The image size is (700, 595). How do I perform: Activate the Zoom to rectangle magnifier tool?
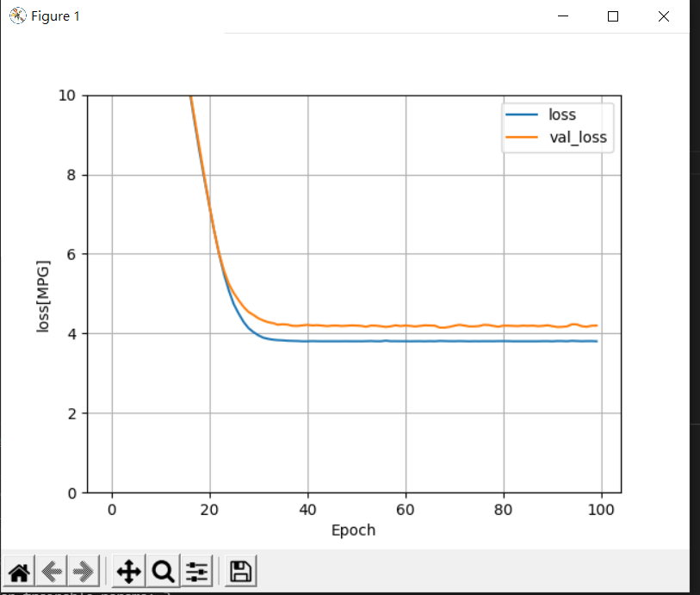(163, 572)
